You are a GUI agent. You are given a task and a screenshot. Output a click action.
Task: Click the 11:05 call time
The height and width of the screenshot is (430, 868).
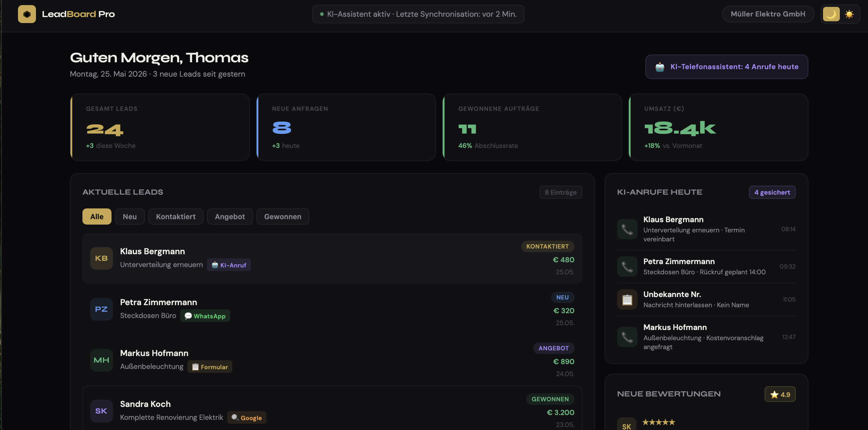(x=789, y=299)
